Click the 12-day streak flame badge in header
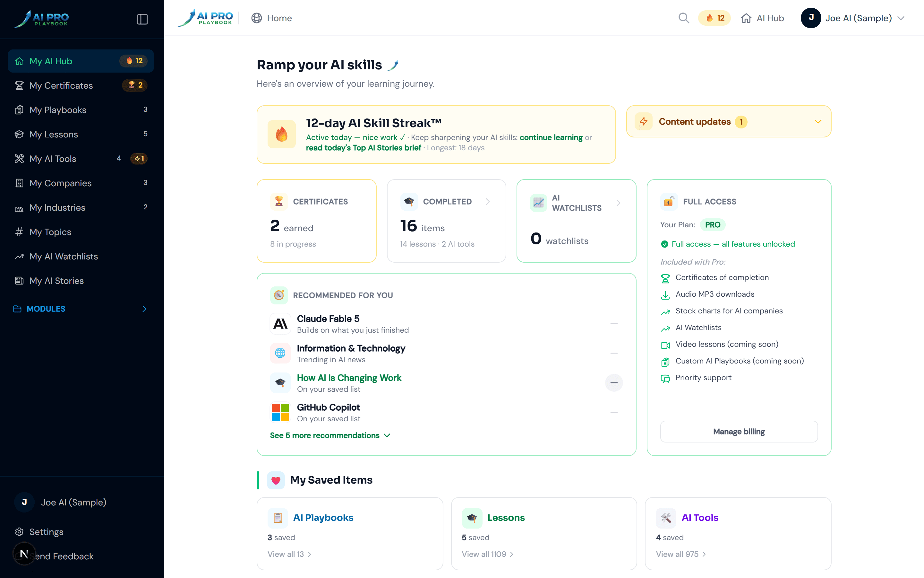The width and height of the screenshot is (924, 578). [714, 18]
